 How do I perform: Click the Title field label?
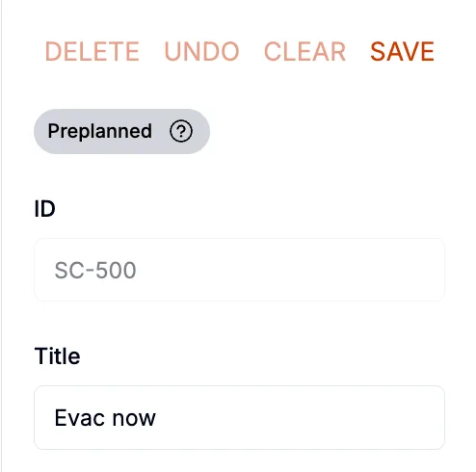coord(57,356)
